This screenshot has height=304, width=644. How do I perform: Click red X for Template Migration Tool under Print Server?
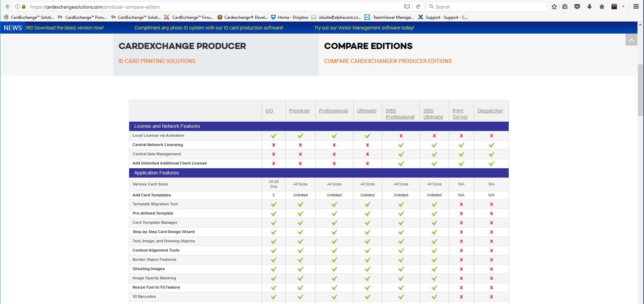tap(461, 204)
